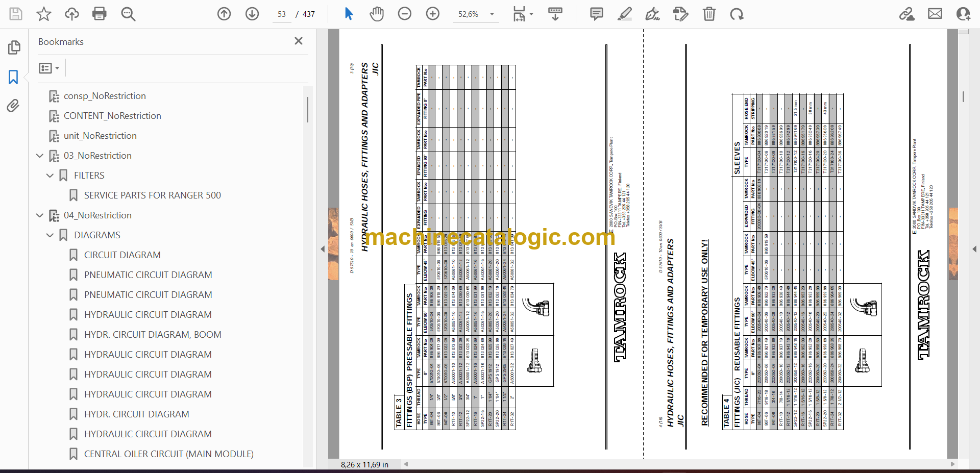Select the 03_NoRestriction bookmark label
980x473 pixels.
97,156
